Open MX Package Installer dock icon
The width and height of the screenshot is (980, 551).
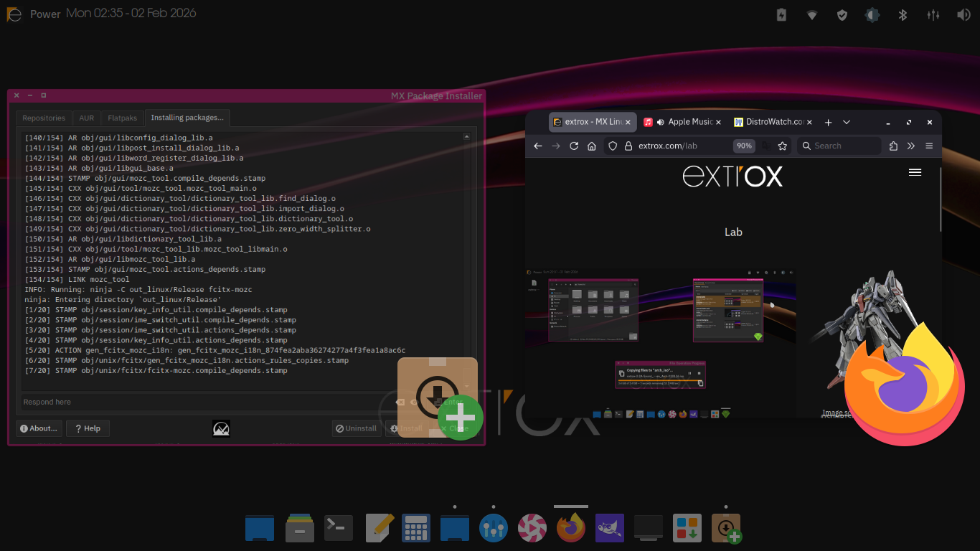point(726,528)
